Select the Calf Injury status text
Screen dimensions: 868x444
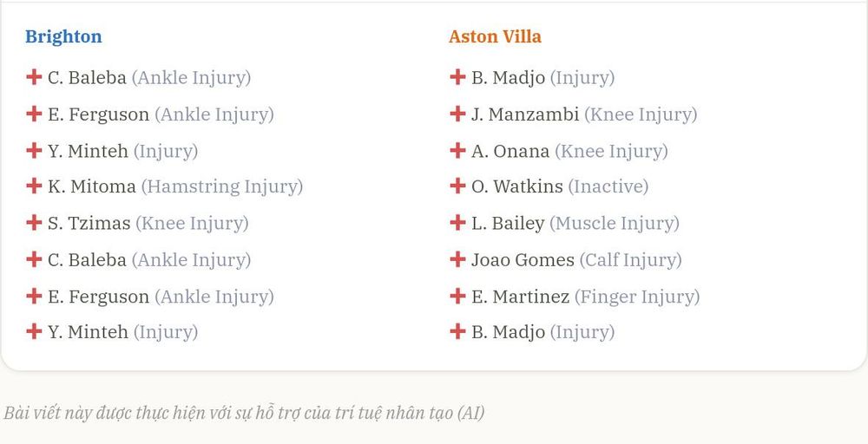630,260
